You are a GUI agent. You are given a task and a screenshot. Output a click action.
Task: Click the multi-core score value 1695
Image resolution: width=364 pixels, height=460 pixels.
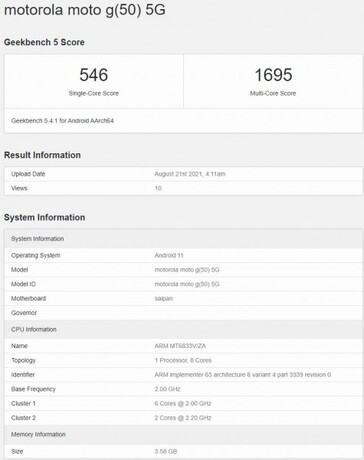coord(273,75)
